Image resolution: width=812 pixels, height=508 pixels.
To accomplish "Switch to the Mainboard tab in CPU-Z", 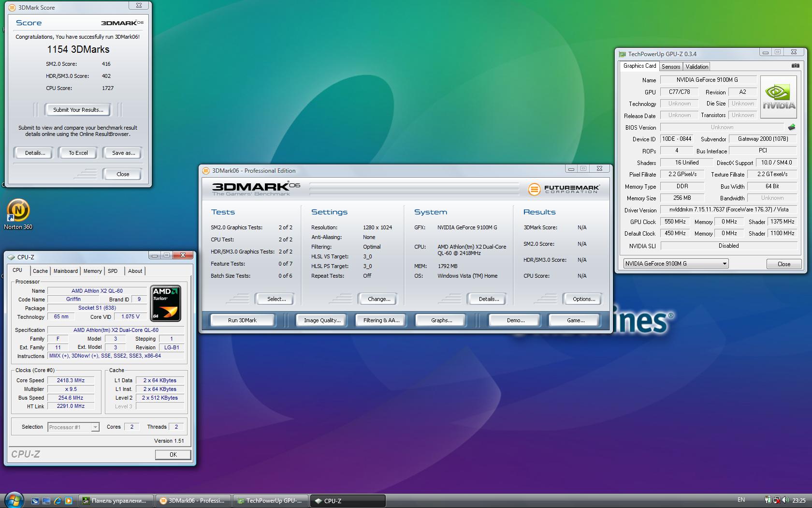I will coord(66,271).
